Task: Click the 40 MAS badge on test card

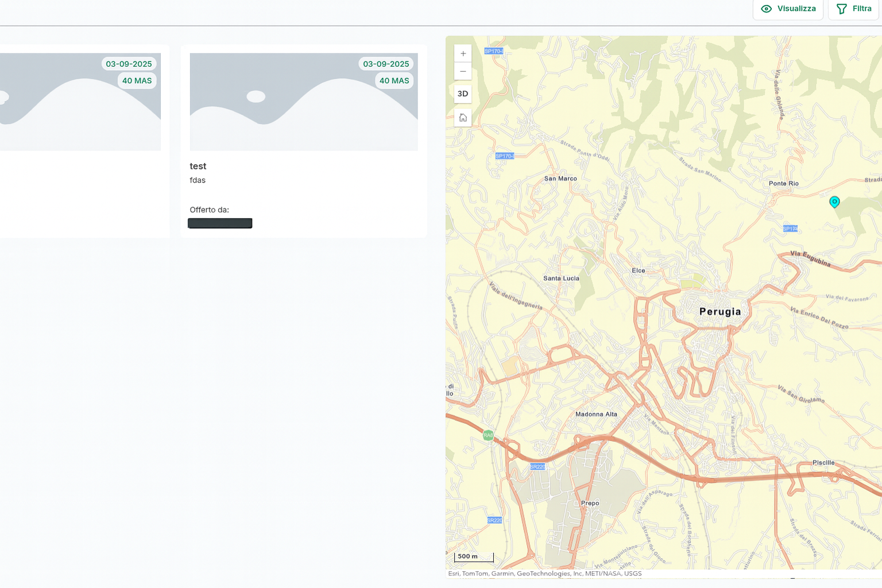Action: tap(394, 81)
